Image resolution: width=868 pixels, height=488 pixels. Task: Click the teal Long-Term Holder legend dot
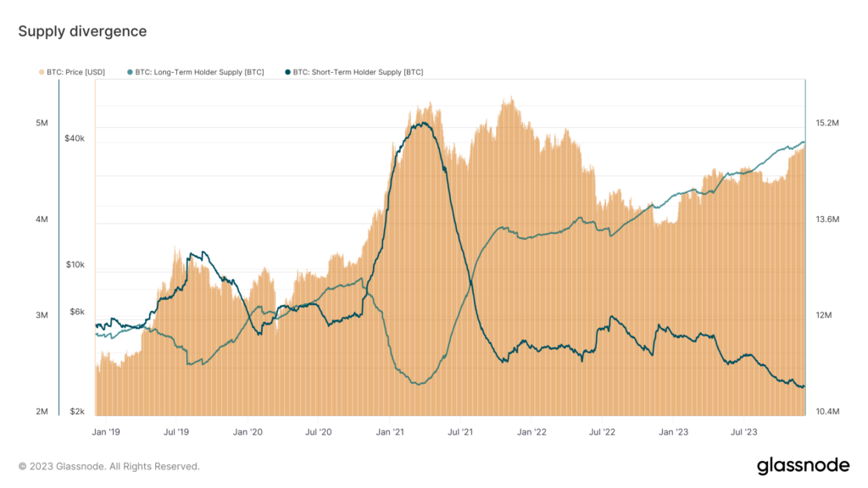click(x=129, y=72)
